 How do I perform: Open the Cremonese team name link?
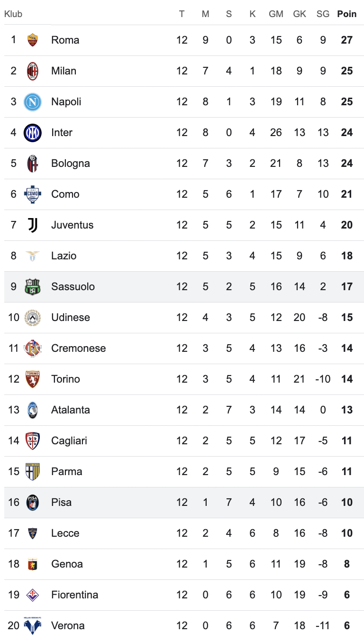[x=78, y=348]
